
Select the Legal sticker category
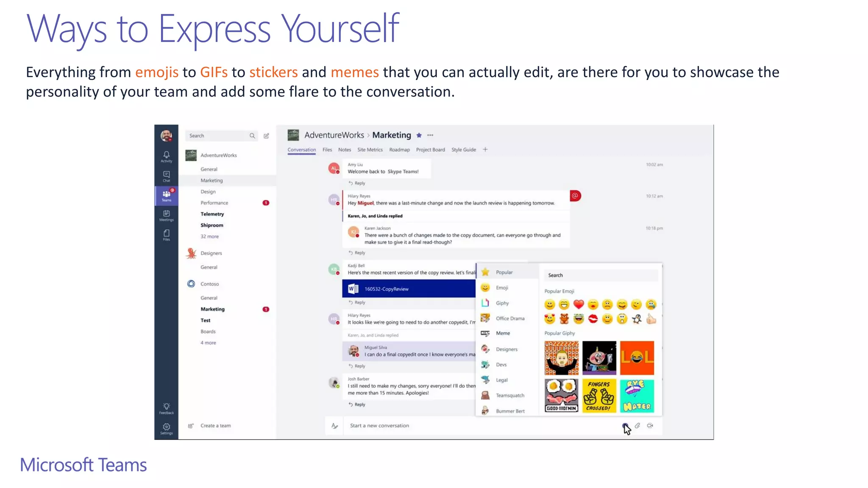tap(507, 380)
